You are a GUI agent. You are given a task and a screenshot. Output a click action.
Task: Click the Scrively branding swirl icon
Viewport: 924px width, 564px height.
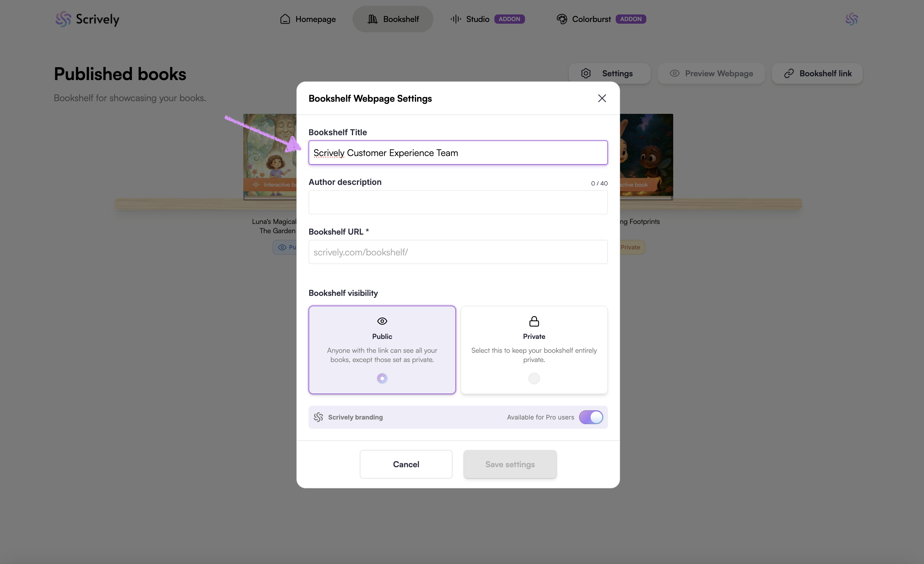(318, 417)
